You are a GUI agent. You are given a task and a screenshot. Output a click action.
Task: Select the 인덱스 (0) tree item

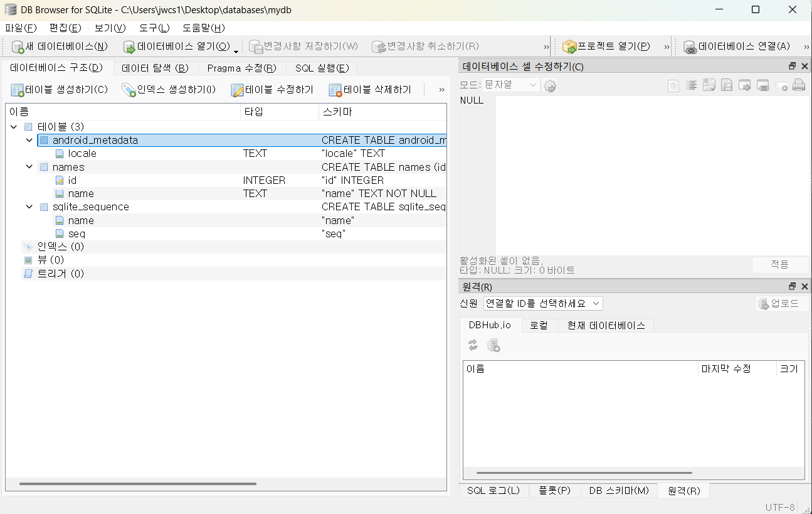pyautogui.click(x=226, y=247)
